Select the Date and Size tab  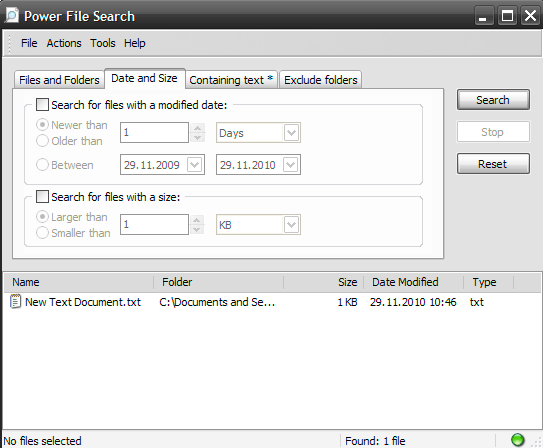pyautogui.click(x=144, y=78)
